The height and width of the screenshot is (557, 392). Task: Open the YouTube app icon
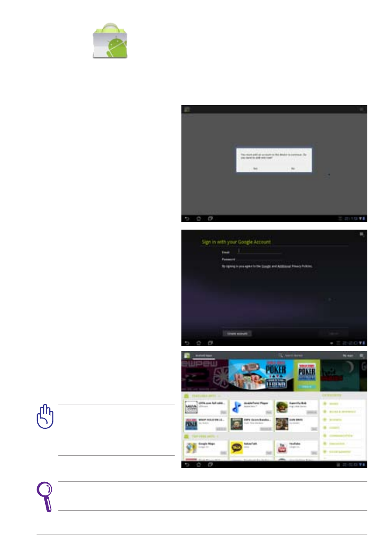click(x=281, y=448)
